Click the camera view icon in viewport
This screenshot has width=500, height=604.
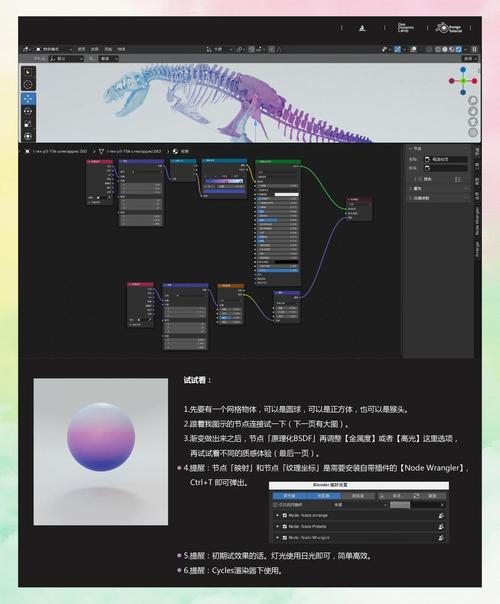pos(473,122)
